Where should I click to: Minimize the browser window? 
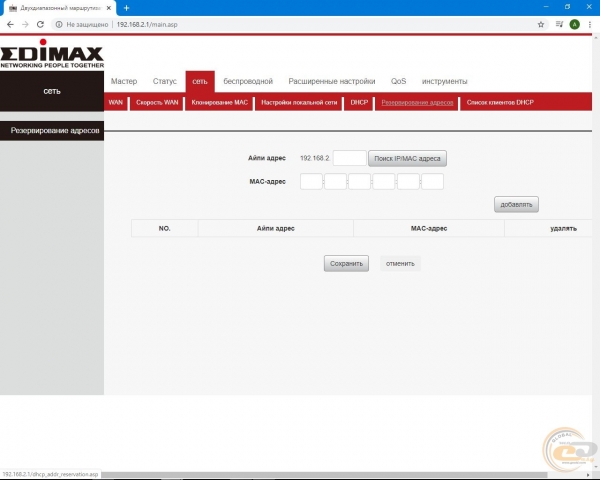(x=546, y=7)
